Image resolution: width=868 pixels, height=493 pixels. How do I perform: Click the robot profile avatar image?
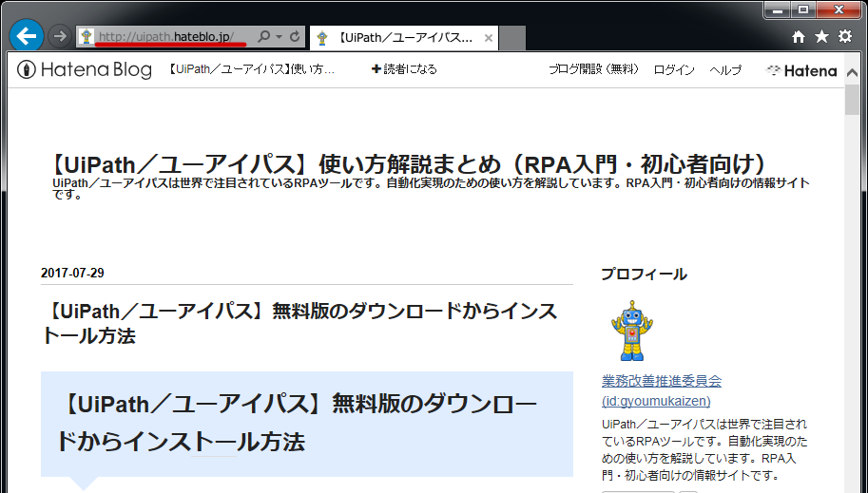point(631,331)
